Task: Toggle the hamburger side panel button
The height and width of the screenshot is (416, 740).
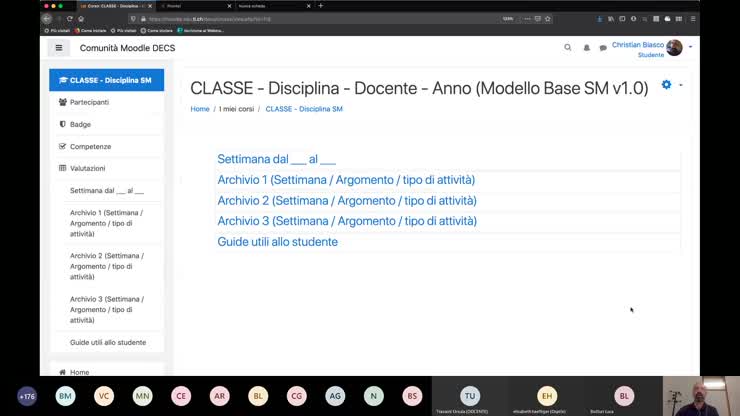Action: [58, 47]
